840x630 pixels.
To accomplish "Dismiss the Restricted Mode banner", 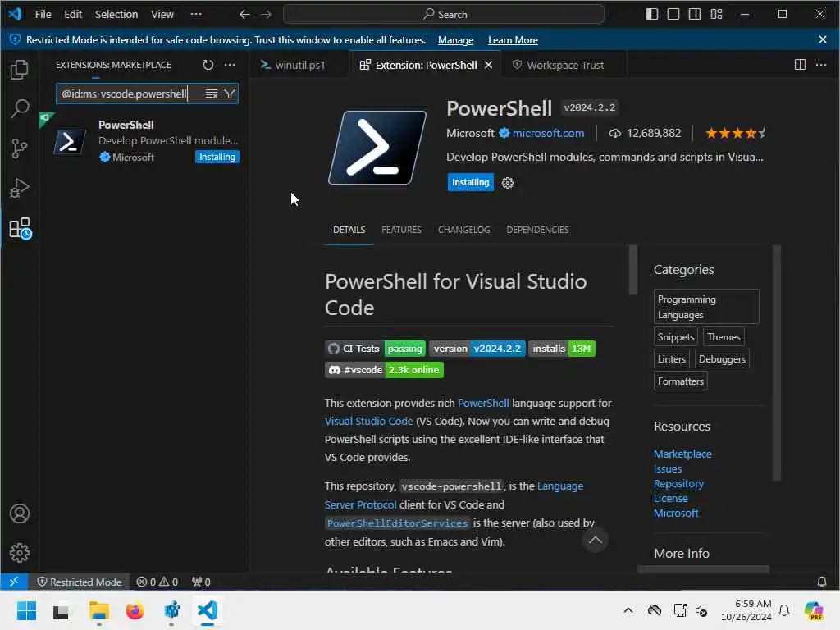I will click(x=822, y=39).
